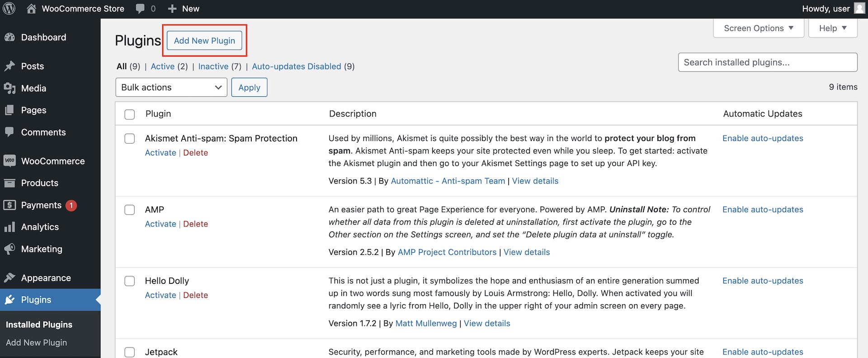Activate the AMP plugin
This screenshot has width=868, height=358.
tap(160, 224)
